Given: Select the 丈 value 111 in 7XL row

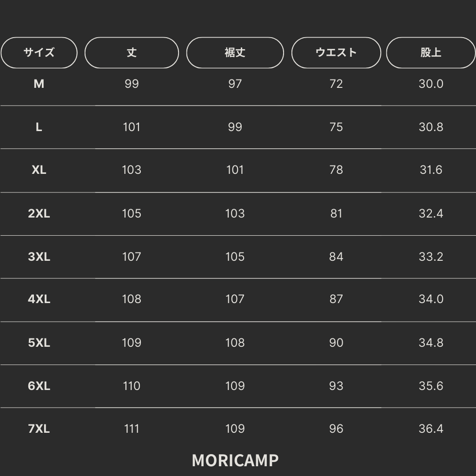Looking at the screenshot, I should coord(132,429).
